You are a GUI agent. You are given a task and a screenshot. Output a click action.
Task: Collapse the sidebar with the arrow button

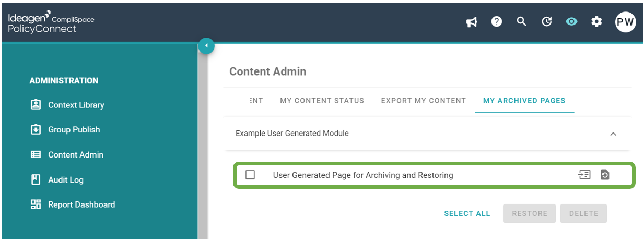(x=206, y=45)
